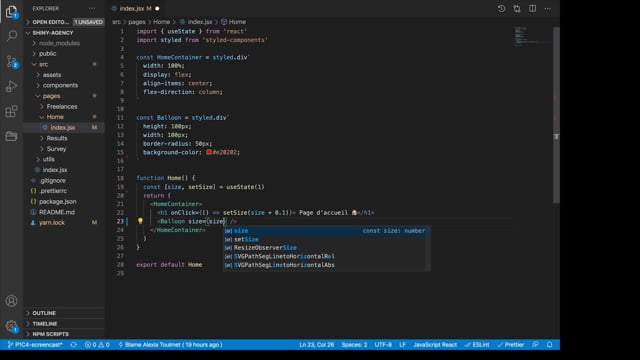Click the red #e20202 color swatch
Image resolution: width=640 pixels, height=360 pixels.
(209, 152)
